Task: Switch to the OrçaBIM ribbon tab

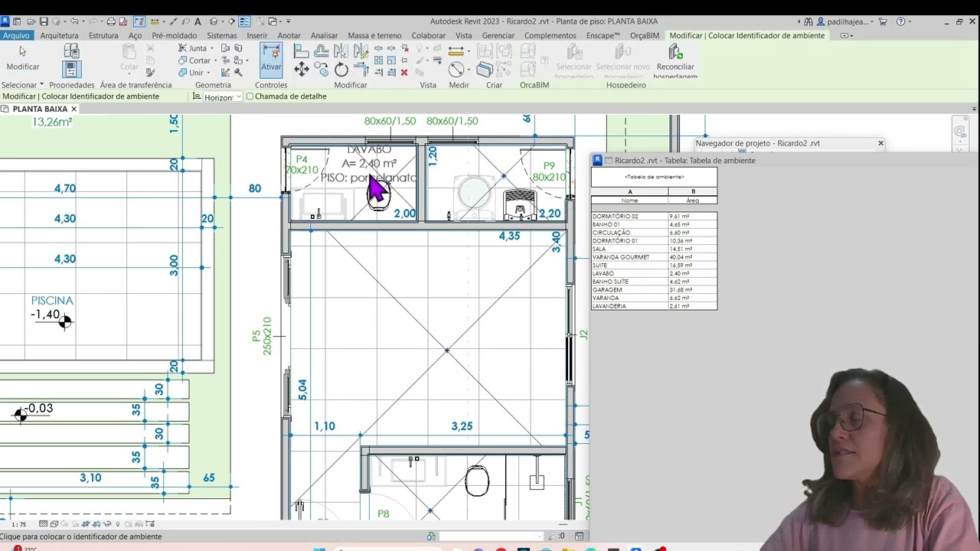Action: click(x=645, y=35)
